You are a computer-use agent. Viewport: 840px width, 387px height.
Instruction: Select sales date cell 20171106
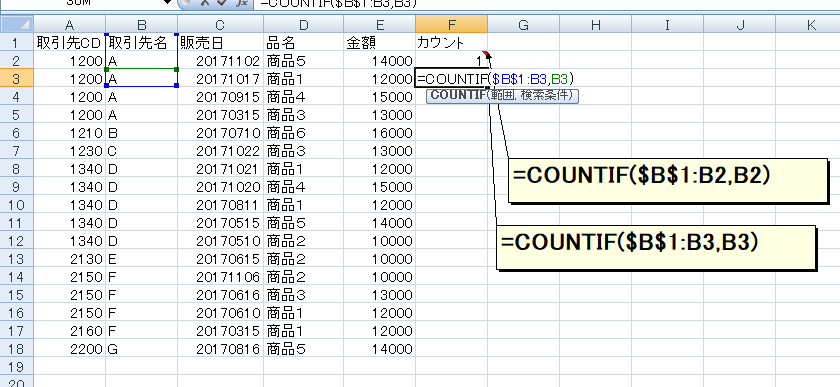[x=220, y=277]
